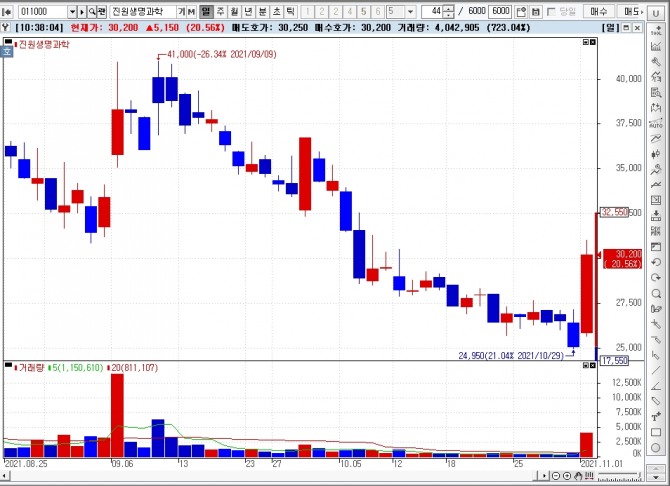Click the left arrow of the horizontal scrollbar
670x486 pixels.
[3, 476]
